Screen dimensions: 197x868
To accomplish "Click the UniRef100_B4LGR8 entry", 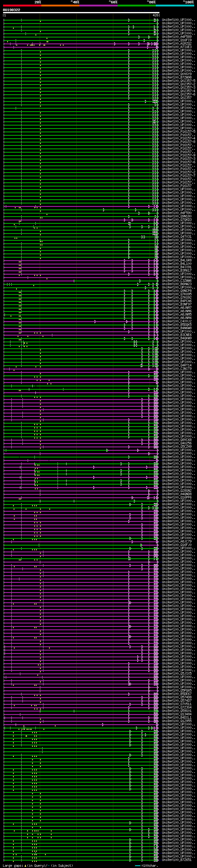I will [177, 260].
